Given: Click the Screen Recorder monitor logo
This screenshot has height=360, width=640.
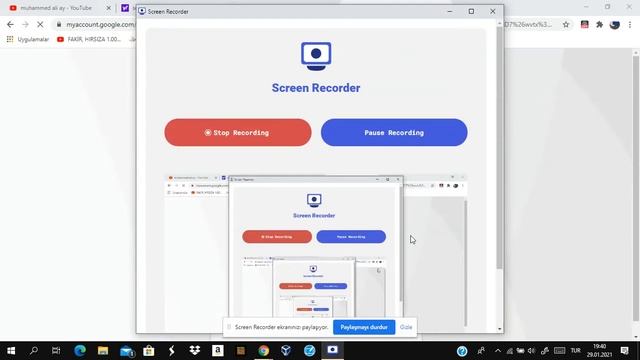Looking at the screenshot, I should pos(316,56).
